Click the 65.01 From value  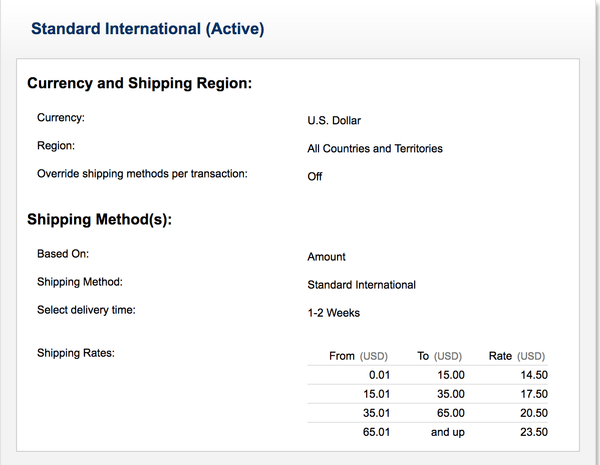pos(376,432)
